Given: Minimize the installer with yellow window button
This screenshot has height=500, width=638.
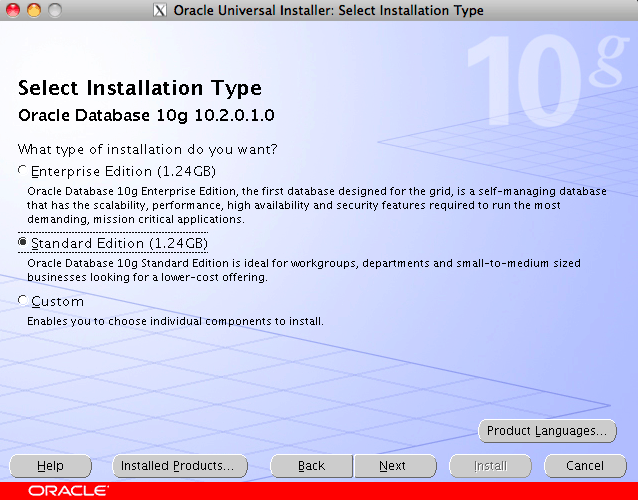Looking at the screenshot, I should tap(33, 11).
